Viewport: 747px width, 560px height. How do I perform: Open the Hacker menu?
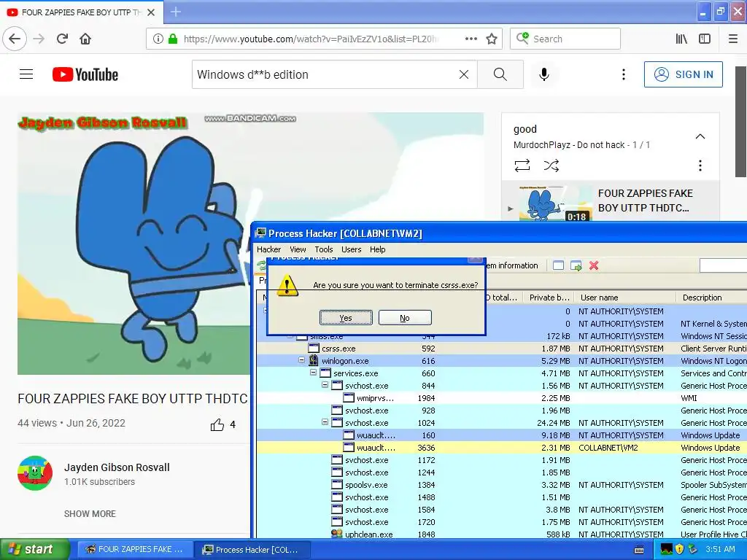(268, 249)
